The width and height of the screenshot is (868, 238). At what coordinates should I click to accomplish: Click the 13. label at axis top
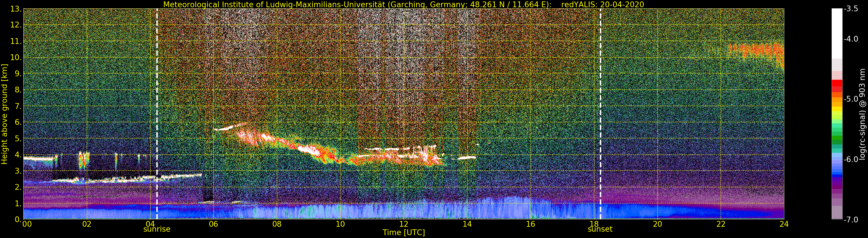(16, 9)
